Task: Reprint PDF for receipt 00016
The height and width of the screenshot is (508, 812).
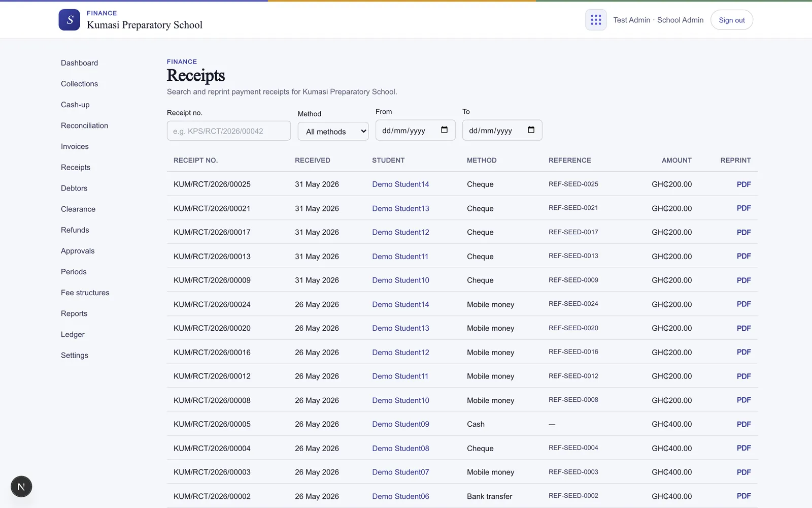Action: [x=743, y=352]
